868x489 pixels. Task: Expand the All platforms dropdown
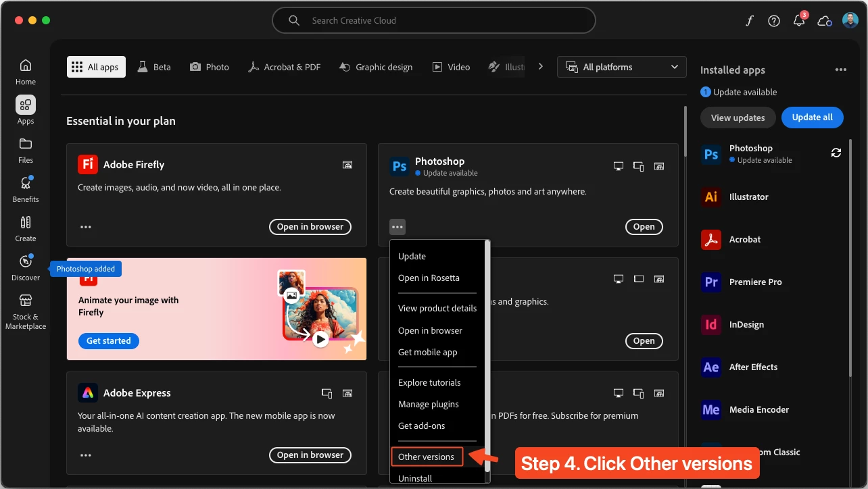click(x=622, y=67)
